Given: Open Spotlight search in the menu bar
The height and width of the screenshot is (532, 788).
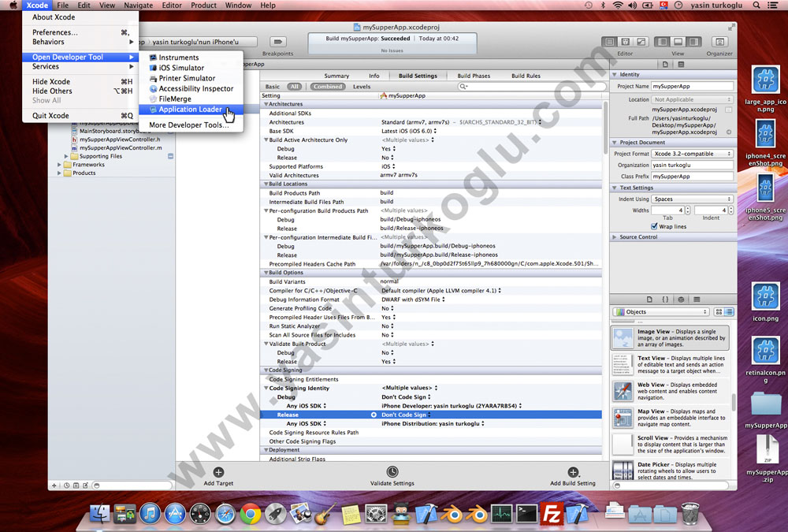Looking at the screenshot, I should pos(756,5).
